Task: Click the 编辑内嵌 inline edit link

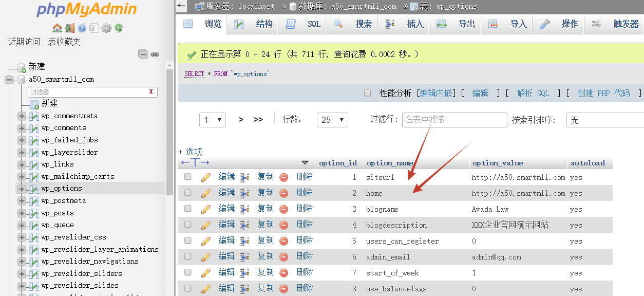Action: point(436,93)
